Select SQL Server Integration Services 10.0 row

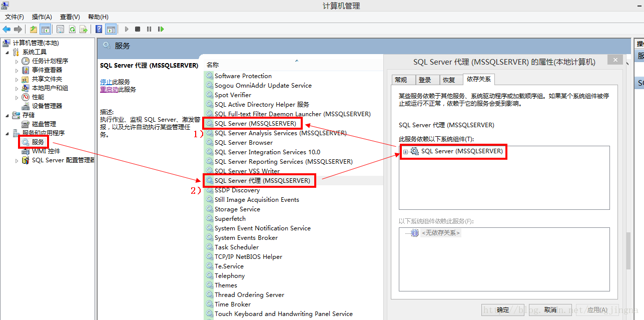click(x=294, y=152)
